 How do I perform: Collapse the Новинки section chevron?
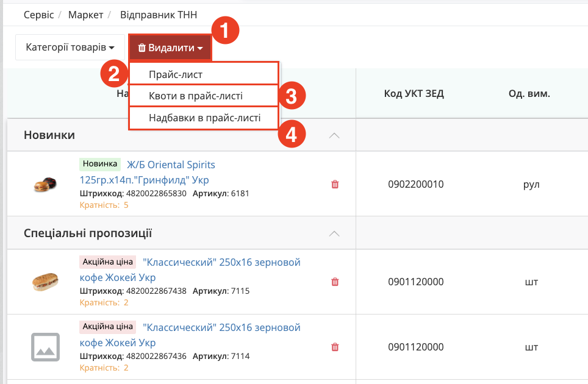(x=334, y=135)
